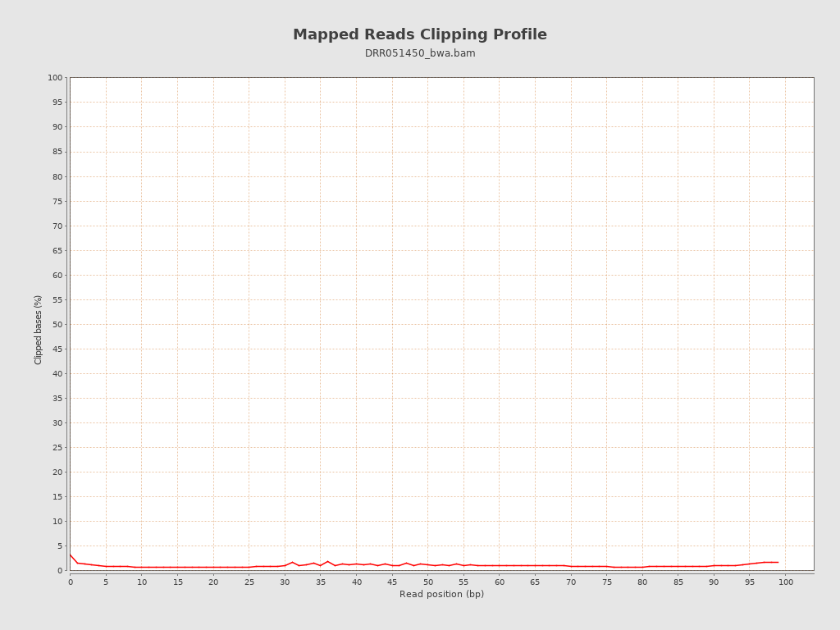This screenshot has height=630, width=840.
Task: Click the red line's peak at read position 0
Action: pyautogui.click(x=71, y=555)
